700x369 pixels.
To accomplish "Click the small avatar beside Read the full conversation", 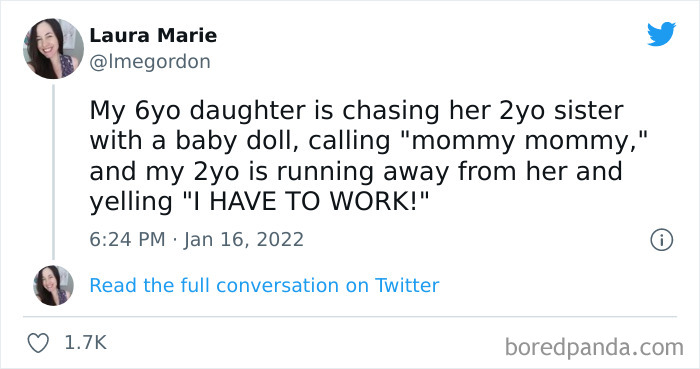I will pyautogui.click(x=54, y=286).
